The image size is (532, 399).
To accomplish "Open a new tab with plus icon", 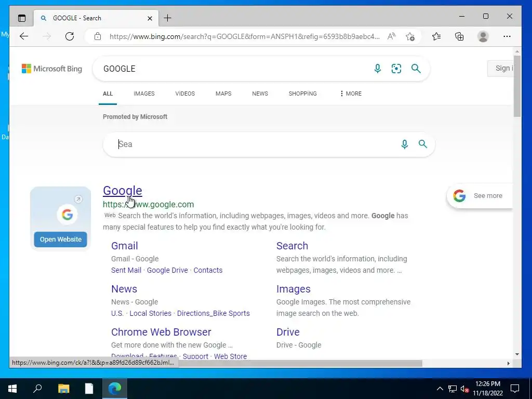I will (168, 18).
